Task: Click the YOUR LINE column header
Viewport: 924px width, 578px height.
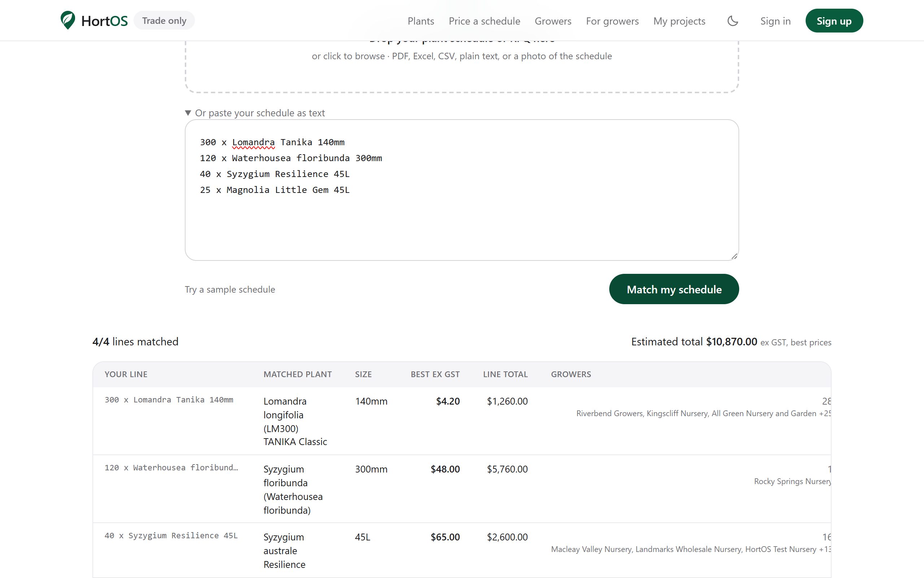Action: tap(126, 374)
